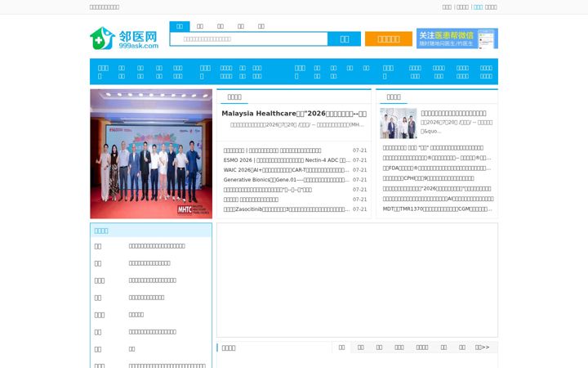
Task: Open the CPHI news item in right column
Action: [x=428, y=178]
